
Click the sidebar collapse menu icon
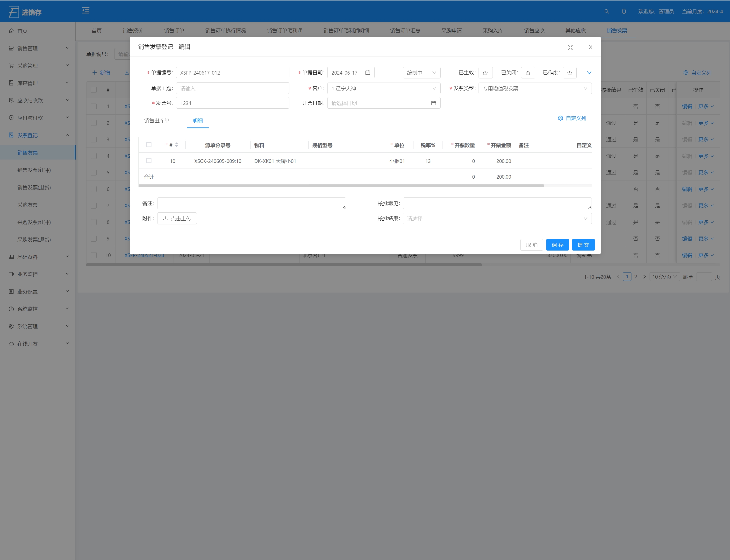(86, 11)
